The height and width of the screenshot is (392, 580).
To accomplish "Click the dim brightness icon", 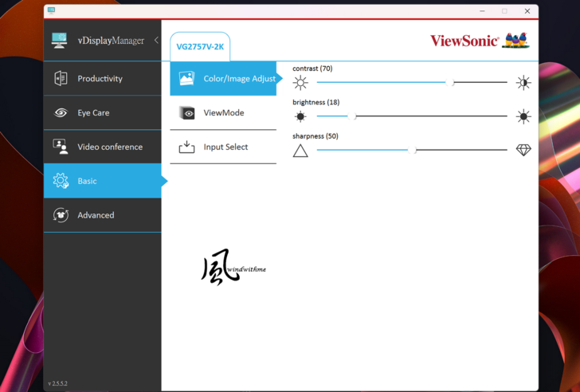I will coord(300,116).
